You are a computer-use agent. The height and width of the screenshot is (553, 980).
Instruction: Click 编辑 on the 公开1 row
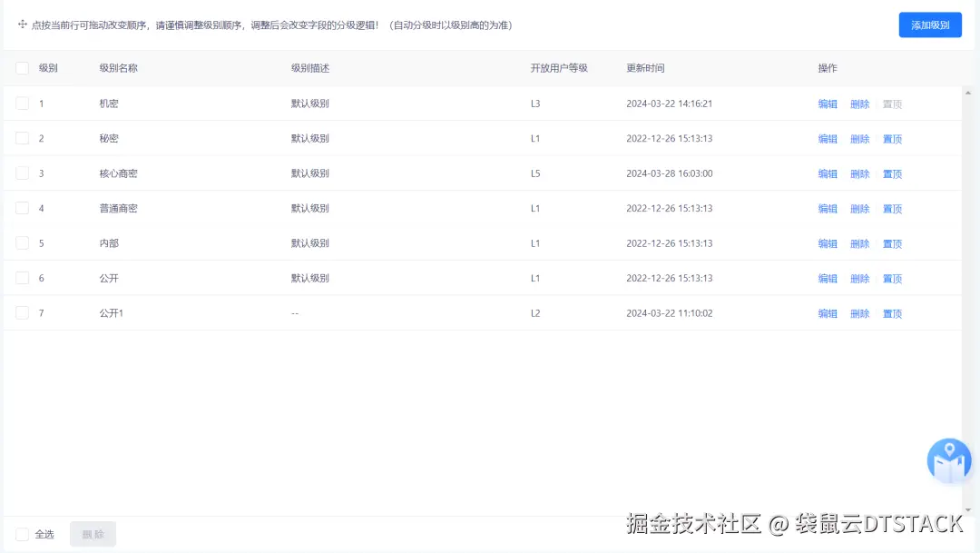coord(828,312)
